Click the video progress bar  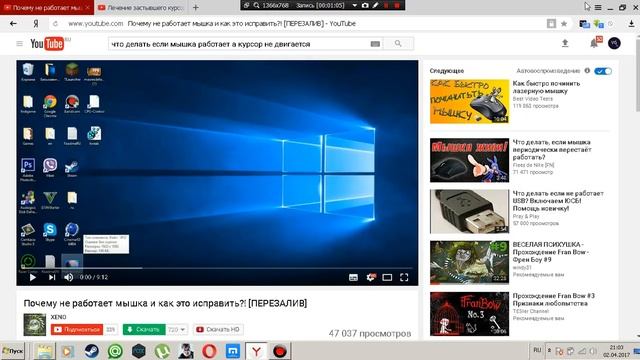(217, 268)
